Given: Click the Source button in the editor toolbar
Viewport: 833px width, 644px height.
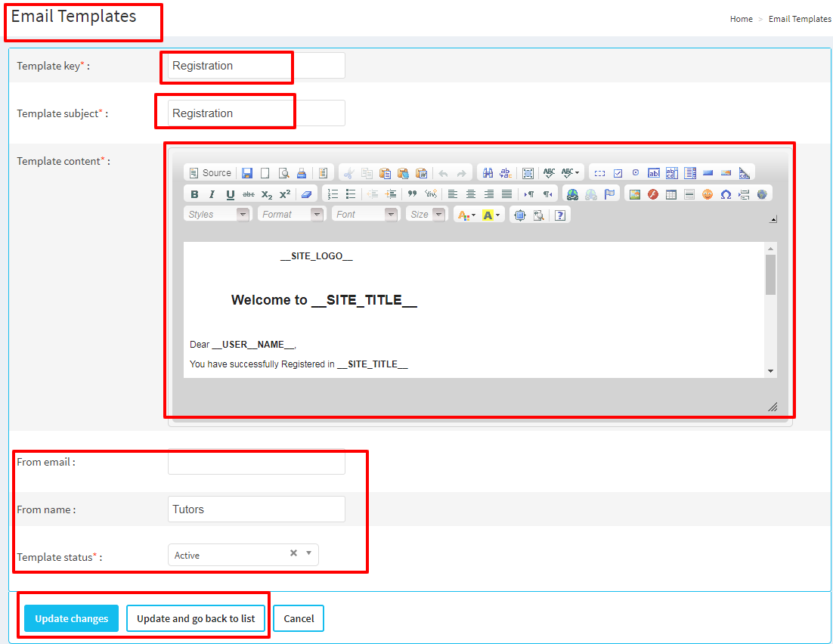Looking at the screenshot, I should point(210,173).
